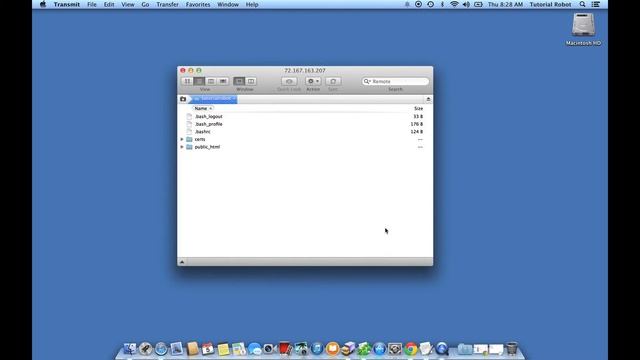Open the View menu

click(128, 4)
